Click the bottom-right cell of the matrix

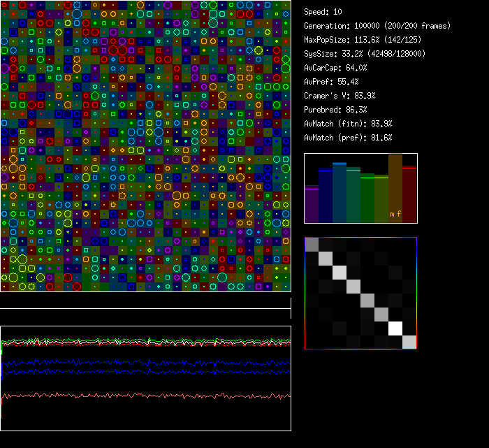click(409, 342)
